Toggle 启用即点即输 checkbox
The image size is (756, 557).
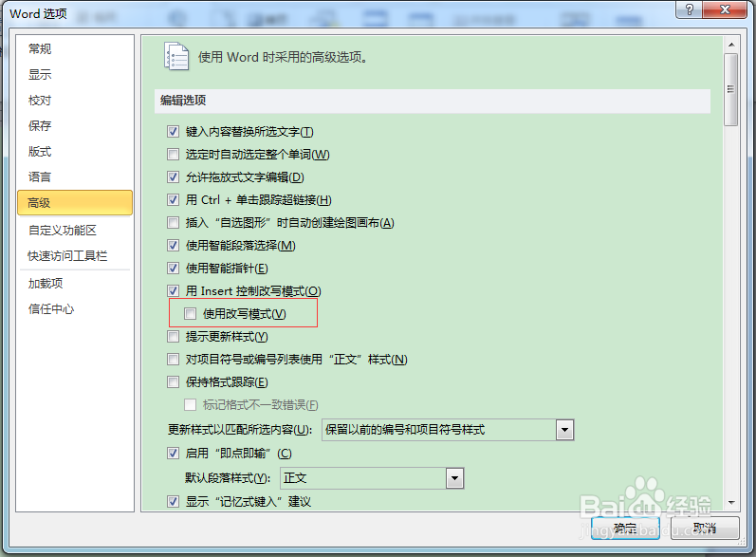click(x=173, y=454)
